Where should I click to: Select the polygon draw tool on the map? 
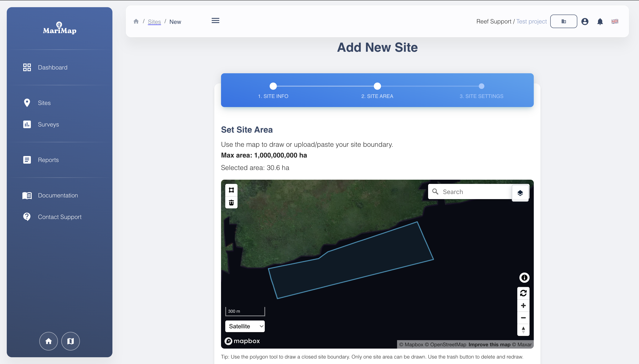coord(231,190)
